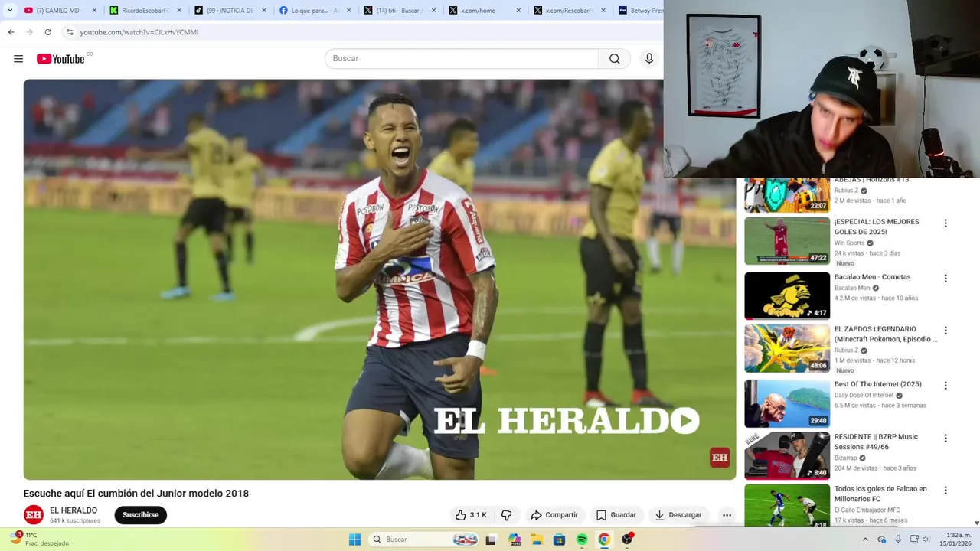Image resolution: width=980 pixels, height=551 pixels.
Task: Dislike the video with the thumbs-down icon
Action: (x=506, y=515)
